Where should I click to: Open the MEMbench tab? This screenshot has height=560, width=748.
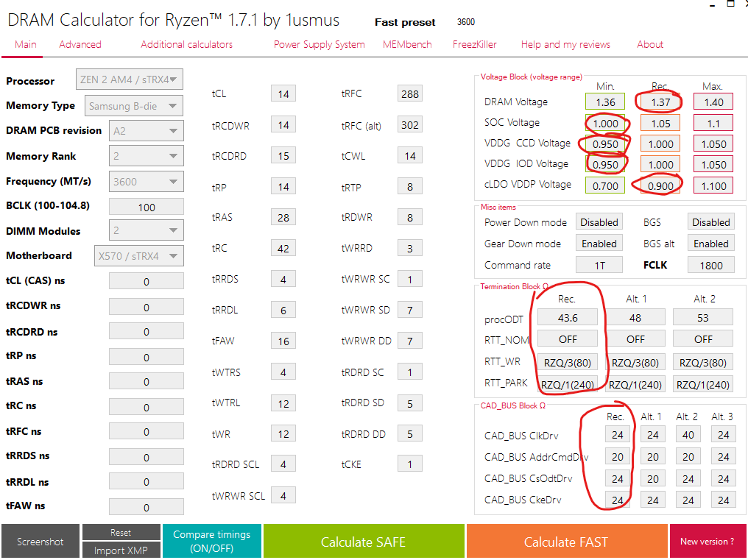tap(407, 44)
